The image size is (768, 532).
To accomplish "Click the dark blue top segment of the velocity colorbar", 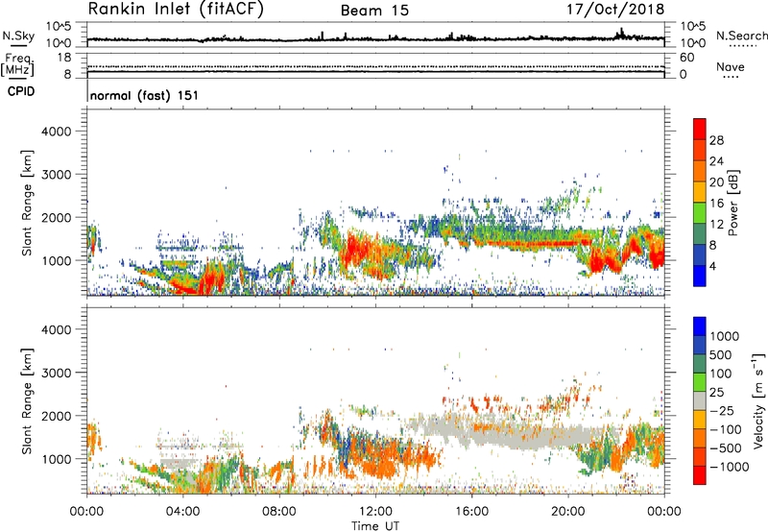I will pyautogui.click(x=700, y=326).
